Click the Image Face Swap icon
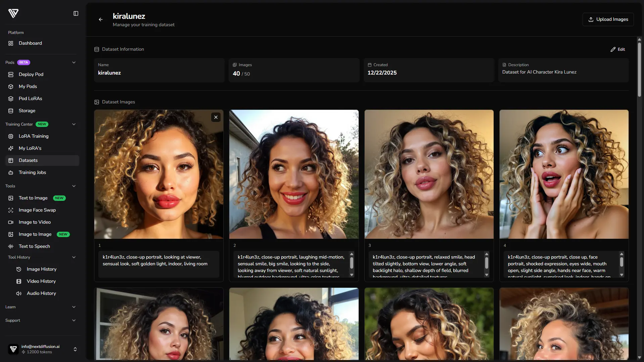 coord(11,210)
